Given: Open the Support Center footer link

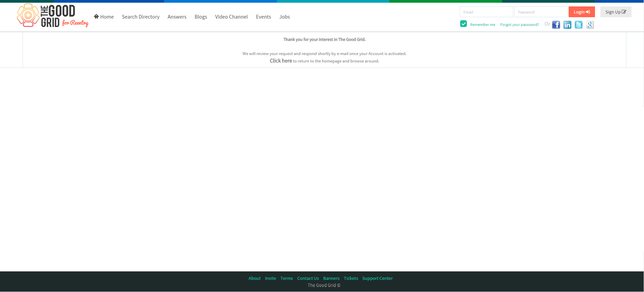Looking at the screenshot, I should click(378, 278).
